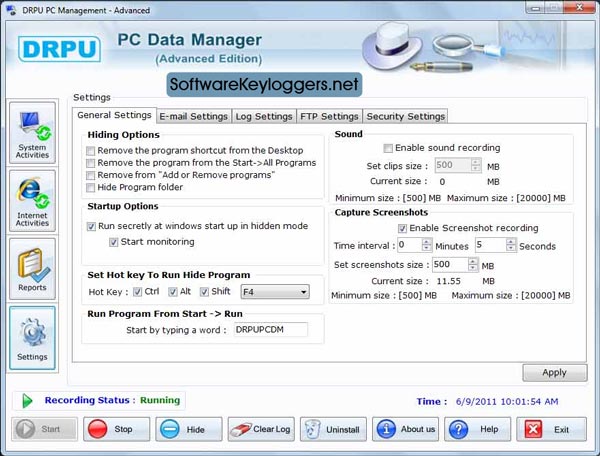This screenshot has height=456, width=600.
Task: Uncheck Run secretly at windows start up
Action: coord(91,226)
